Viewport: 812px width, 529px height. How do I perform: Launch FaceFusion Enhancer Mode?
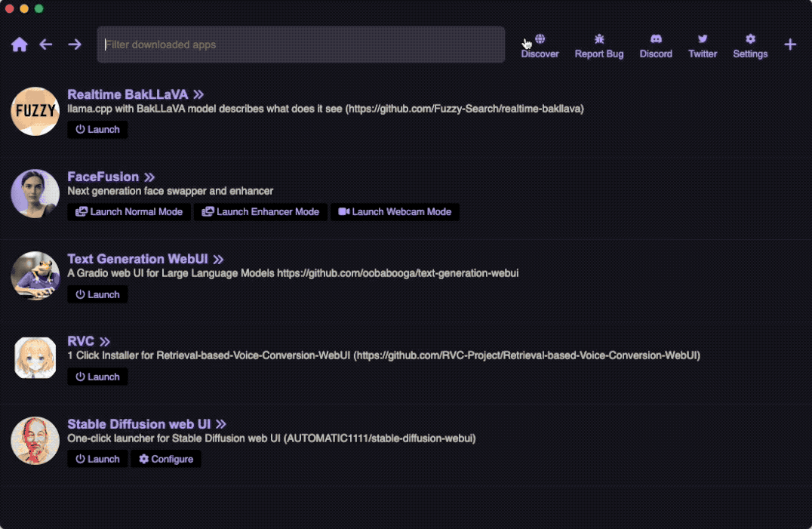260,212
